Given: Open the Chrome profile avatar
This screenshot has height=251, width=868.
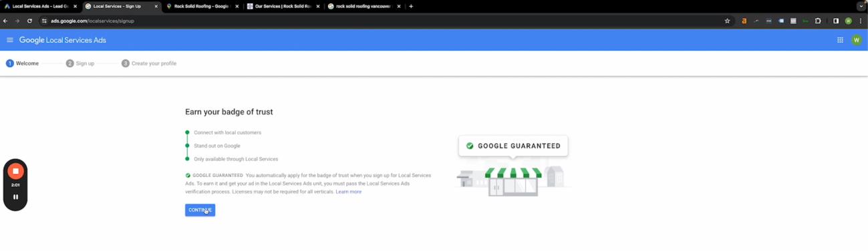Looking at the screenshot, I should [849, 21].
